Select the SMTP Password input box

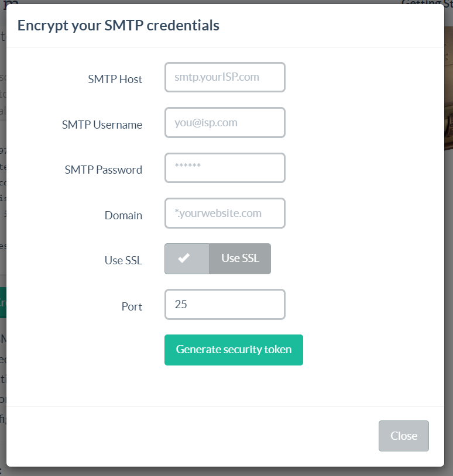(225, 168)
